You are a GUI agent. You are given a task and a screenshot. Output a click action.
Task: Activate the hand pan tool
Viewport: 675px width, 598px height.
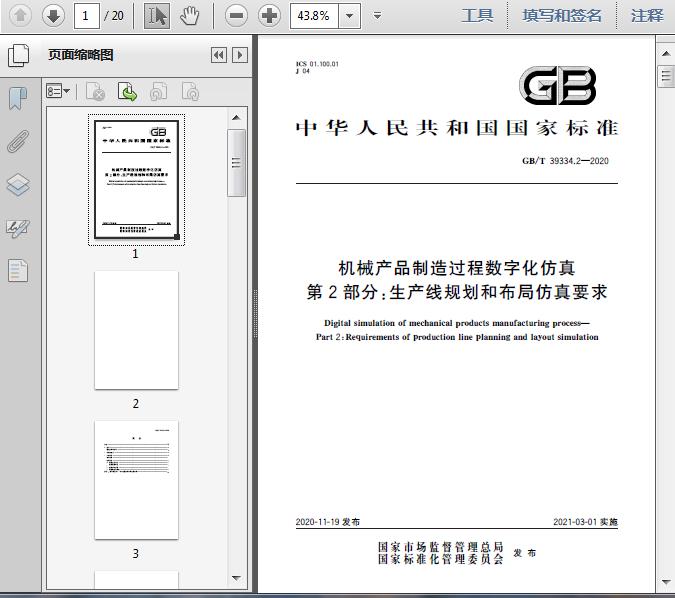pos(190,15)
